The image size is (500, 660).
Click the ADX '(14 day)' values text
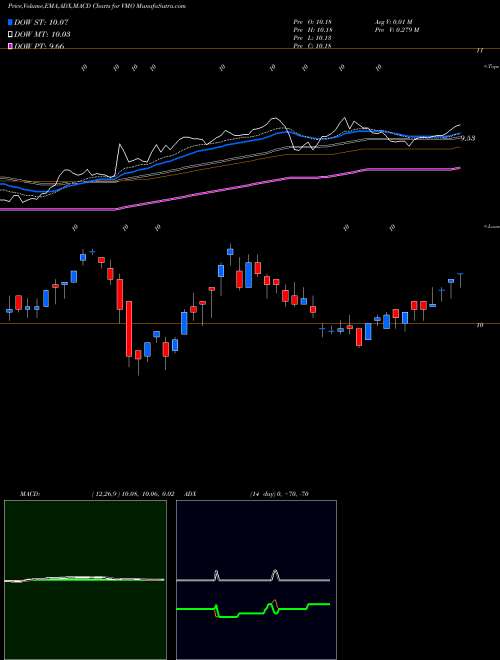(x=279, y=494)
